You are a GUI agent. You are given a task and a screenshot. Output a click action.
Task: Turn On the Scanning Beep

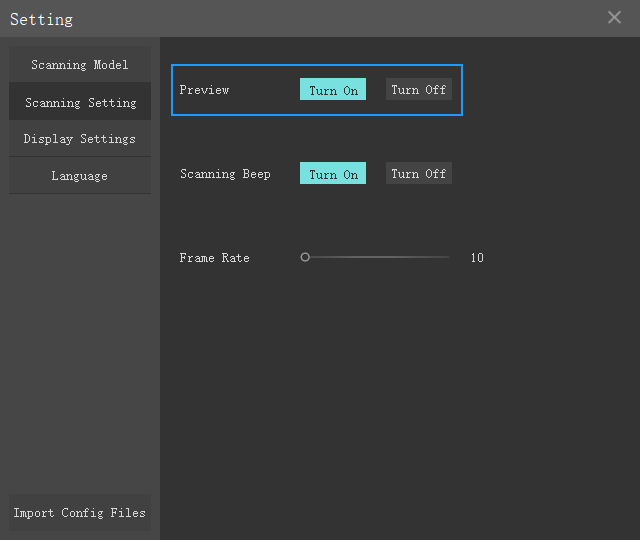(333, 173)
